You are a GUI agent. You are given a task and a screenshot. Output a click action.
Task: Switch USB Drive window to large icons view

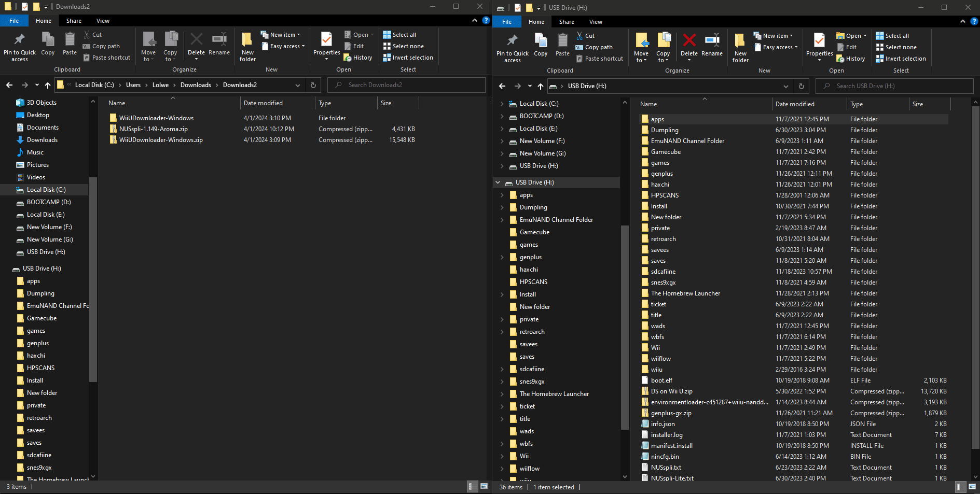pyautogui.click(x=972, y=487)
